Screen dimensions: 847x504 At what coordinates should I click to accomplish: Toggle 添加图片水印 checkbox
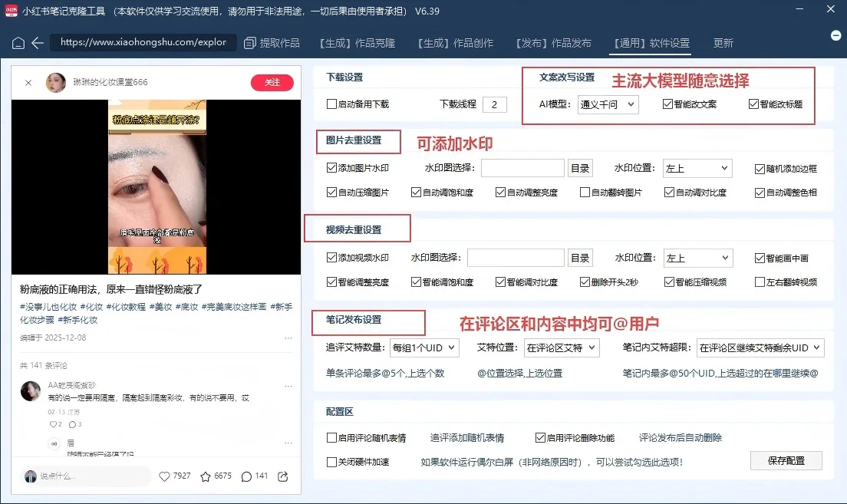331,167
